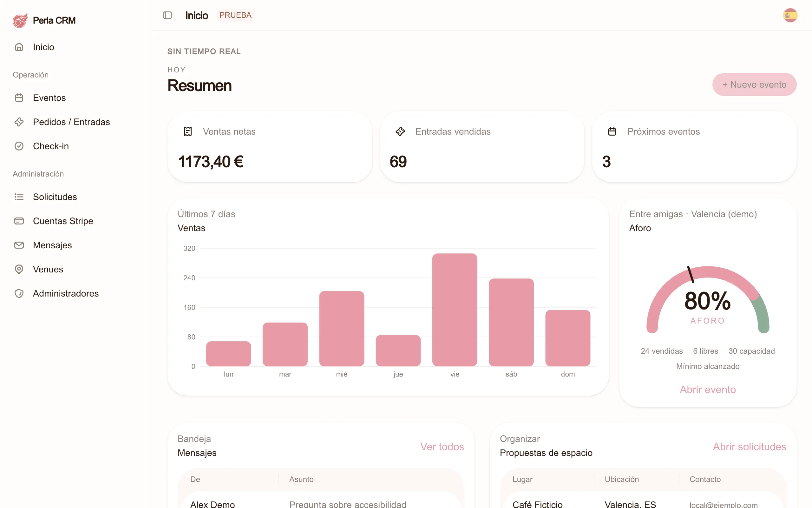Click the Solicitudes list icon
812x508 pixels.
19,197
